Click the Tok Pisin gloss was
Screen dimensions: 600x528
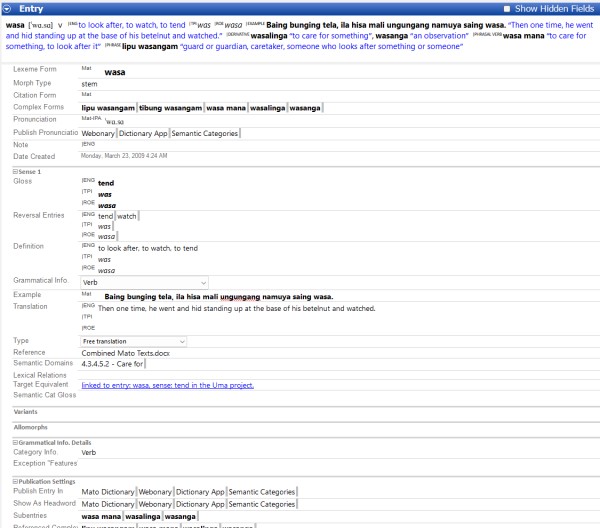coord(105,194)
